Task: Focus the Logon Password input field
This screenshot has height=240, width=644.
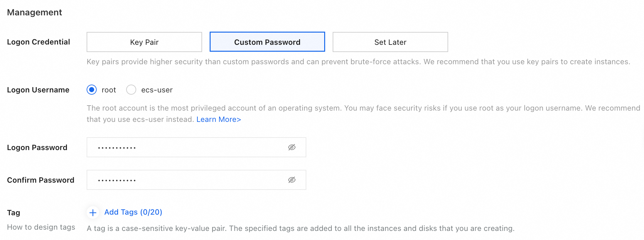Action: 188,147
